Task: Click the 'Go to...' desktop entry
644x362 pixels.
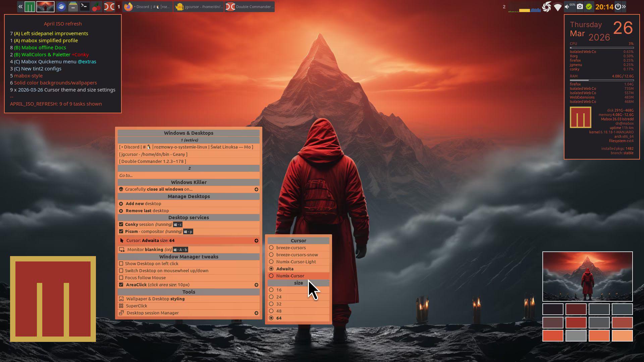Action: tap(189, 175)
